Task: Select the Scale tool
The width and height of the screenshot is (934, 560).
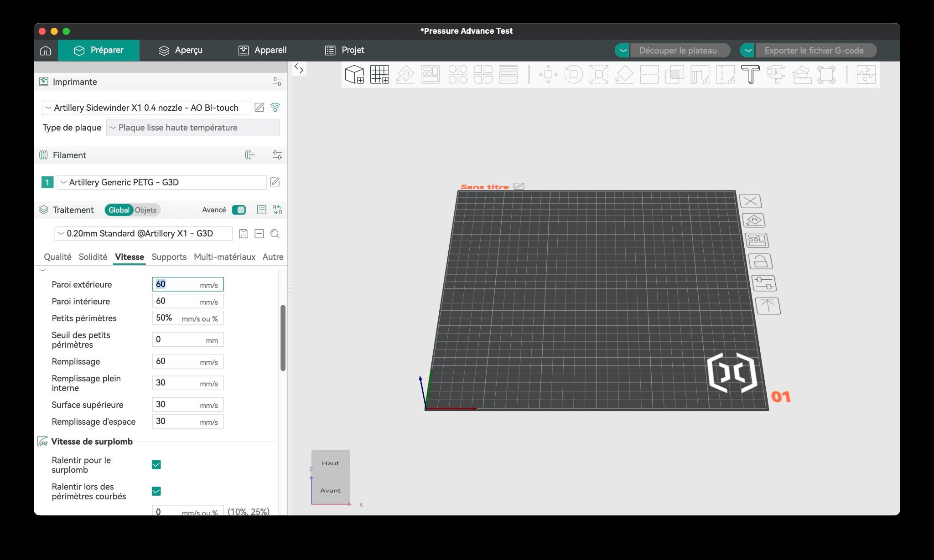Action: tap(599, 74)
